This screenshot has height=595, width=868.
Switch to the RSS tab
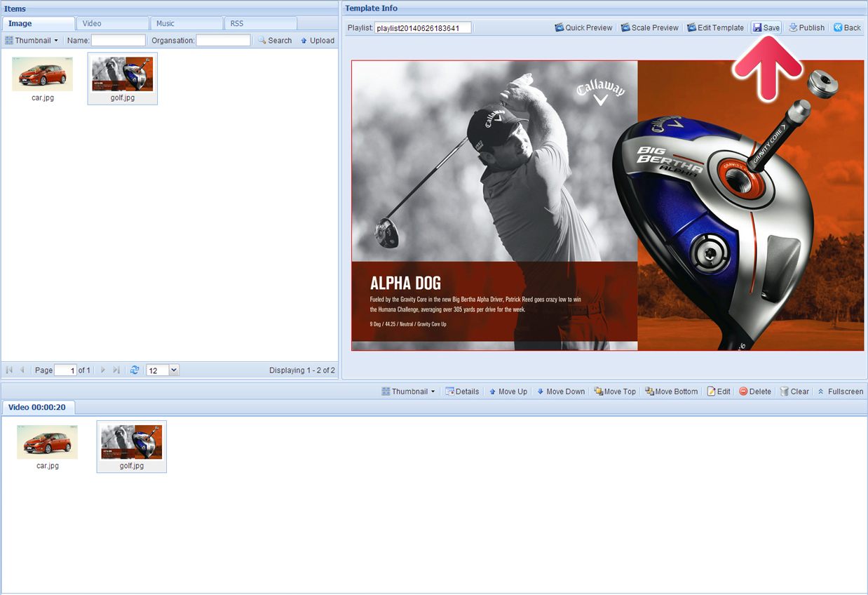pos(259,24)
